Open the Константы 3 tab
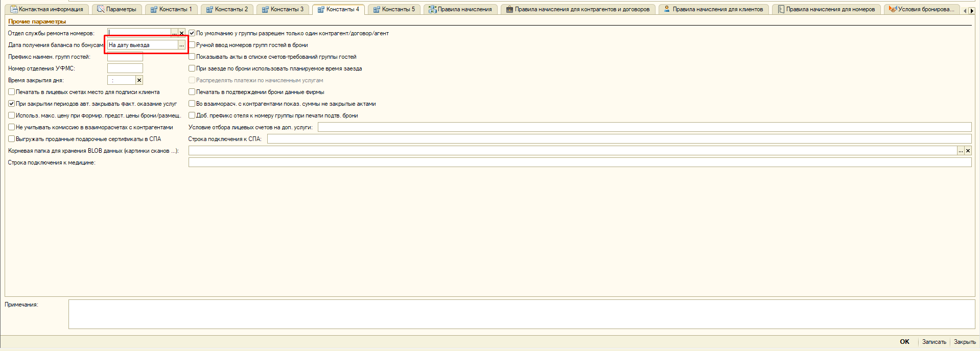Viewport: 980px width, 351px height. coord(283,9)
